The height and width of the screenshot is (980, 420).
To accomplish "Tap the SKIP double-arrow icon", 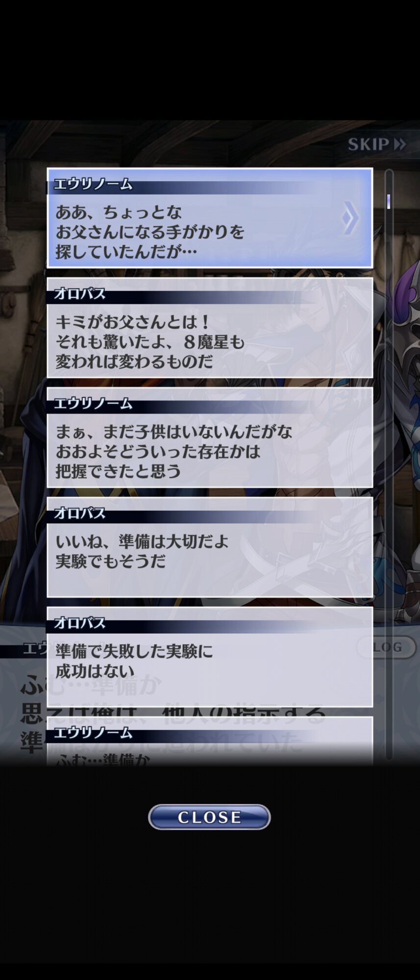I will click(x=399, y=144).
